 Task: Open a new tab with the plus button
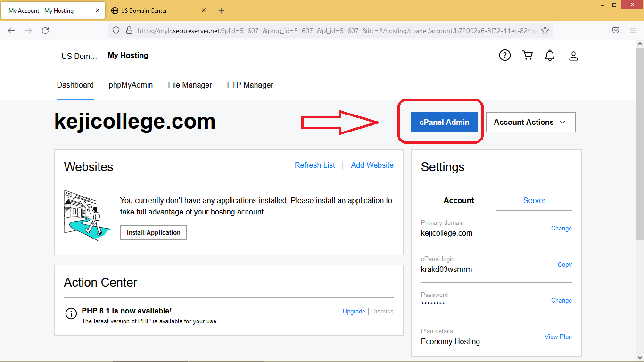(x=222, y=10)
